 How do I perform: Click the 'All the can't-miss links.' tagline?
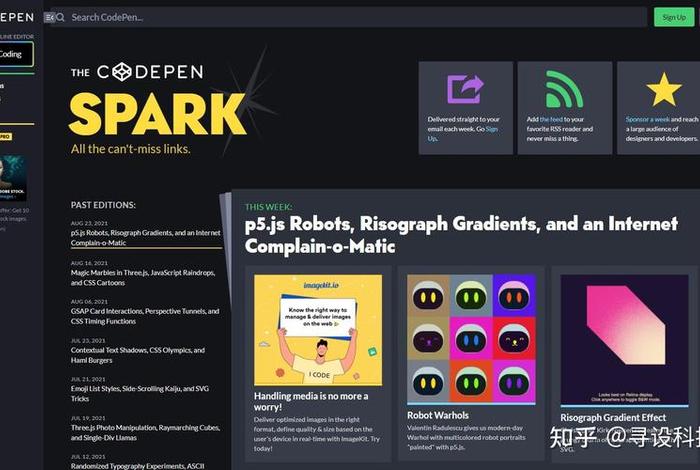click(x=130, y=149)
